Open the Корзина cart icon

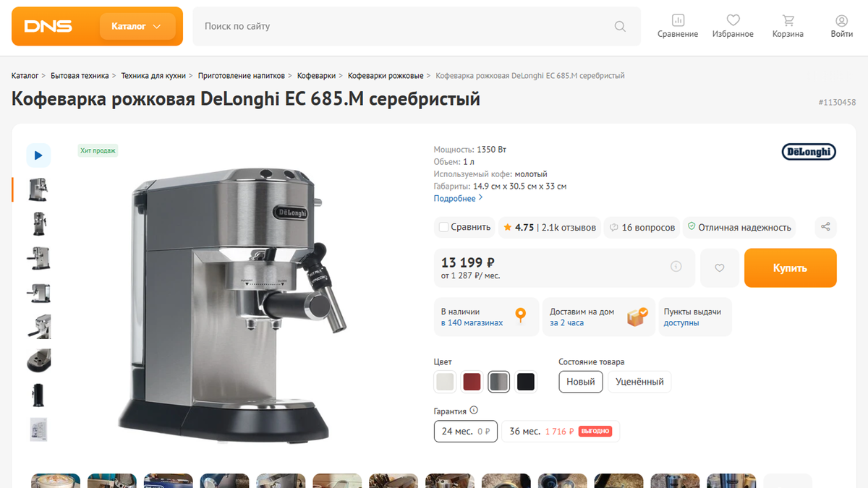(x=788, y=20)
